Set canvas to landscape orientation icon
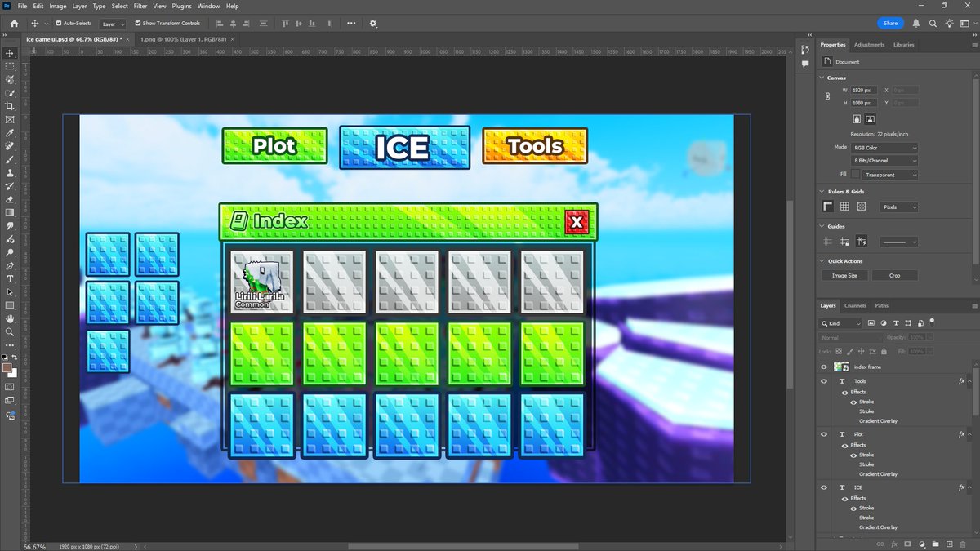The width and height of the screenshot is (980, 551). 871,119
